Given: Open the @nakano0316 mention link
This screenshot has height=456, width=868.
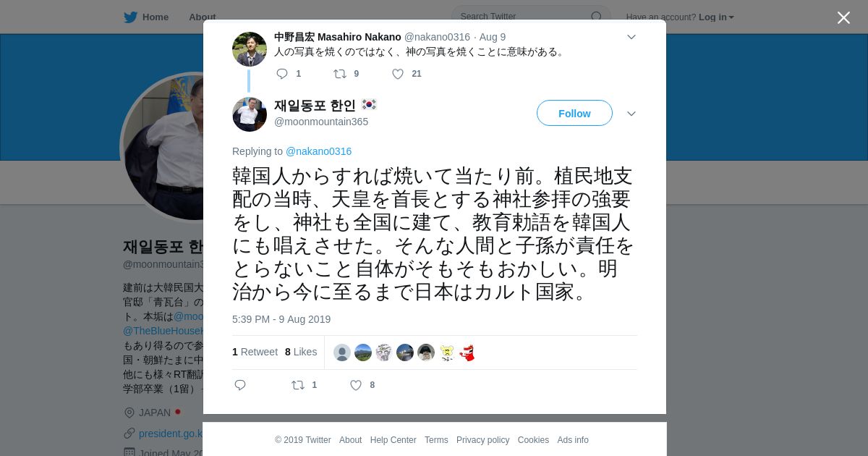Looking at the screenshot, I should (318, 151).
